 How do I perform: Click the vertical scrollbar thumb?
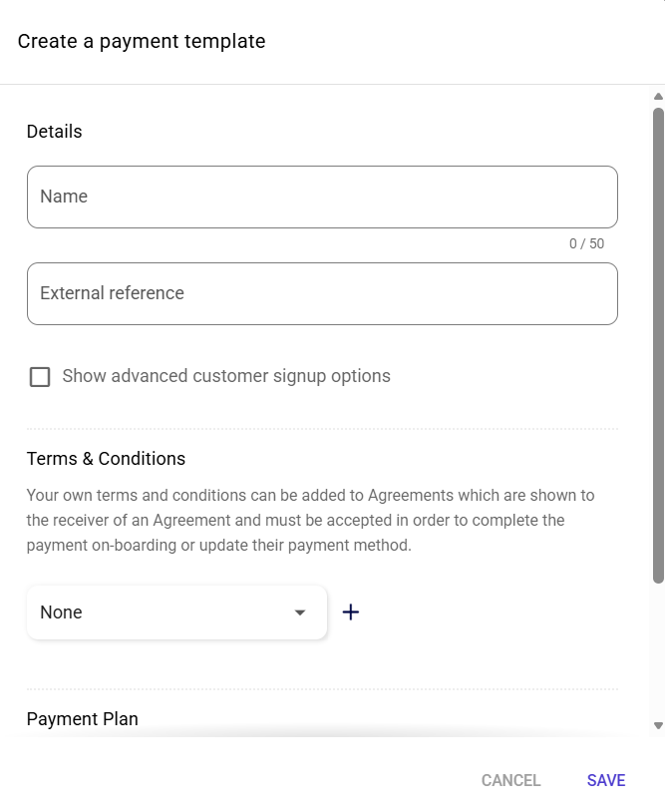[658, 339]
